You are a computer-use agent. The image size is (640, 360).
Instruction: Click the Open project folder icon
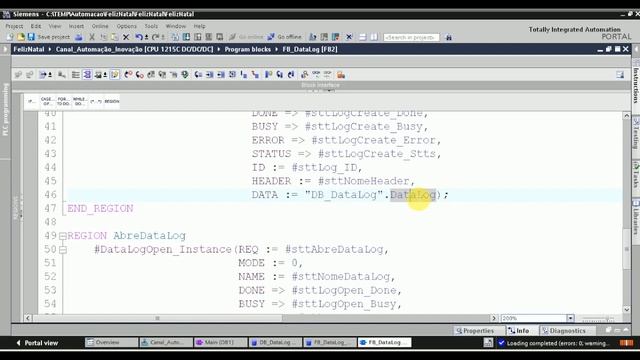click(x=21, y=37)
